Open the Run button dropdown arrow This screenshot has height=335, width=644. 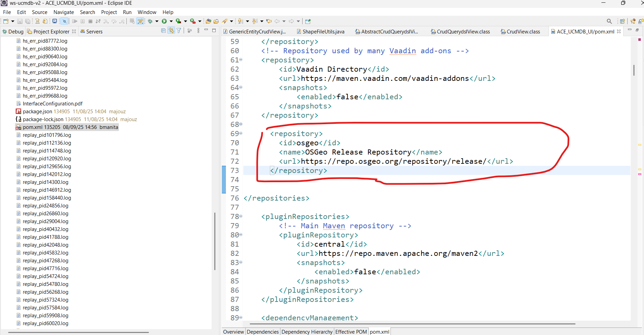point(171,21)
